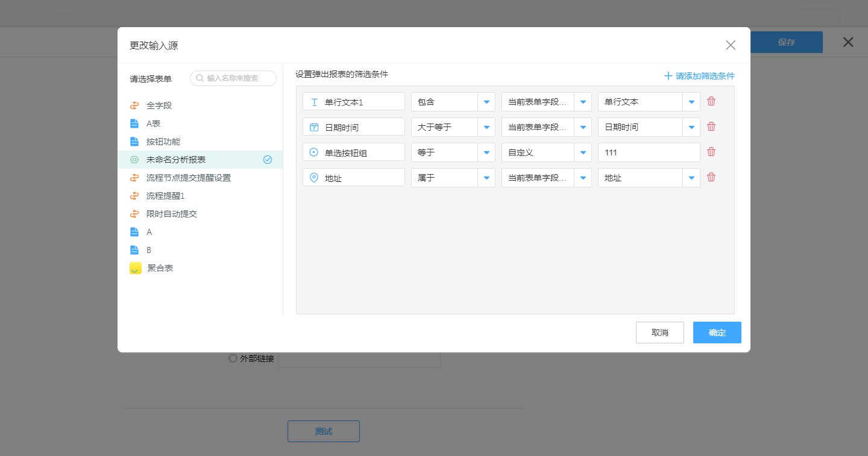
Task: Click the search magnifier icon
Action: pyautogui.click(x=200, y=78)
